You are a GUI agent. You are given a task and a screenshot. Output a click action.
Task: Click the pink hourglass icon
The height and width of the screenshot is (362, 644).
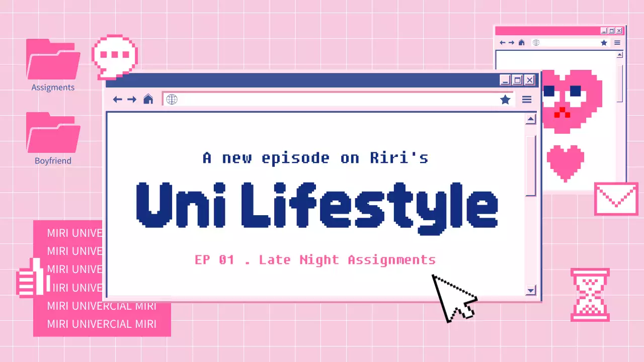[x=590, y=295]
